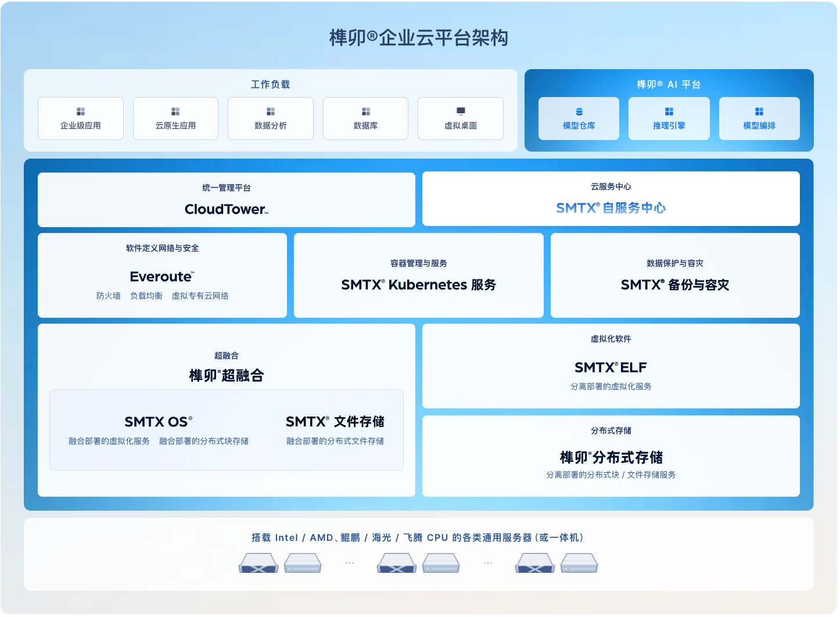Click the 模型编排 icon
840x617 pixels.
(759, 112)
